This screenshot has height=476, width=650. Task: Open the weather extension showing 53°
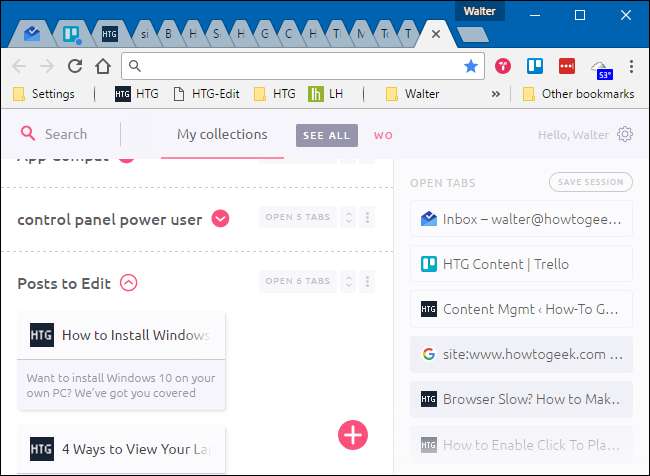coord(602,69)
